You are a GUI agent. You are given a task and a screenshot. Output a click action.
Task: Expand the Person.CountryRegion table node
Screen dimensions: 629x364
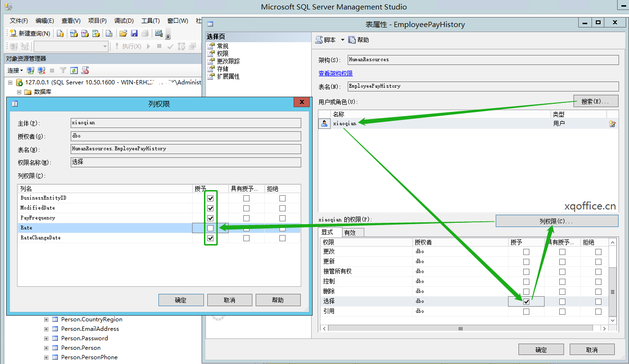(x=46, y=319)
